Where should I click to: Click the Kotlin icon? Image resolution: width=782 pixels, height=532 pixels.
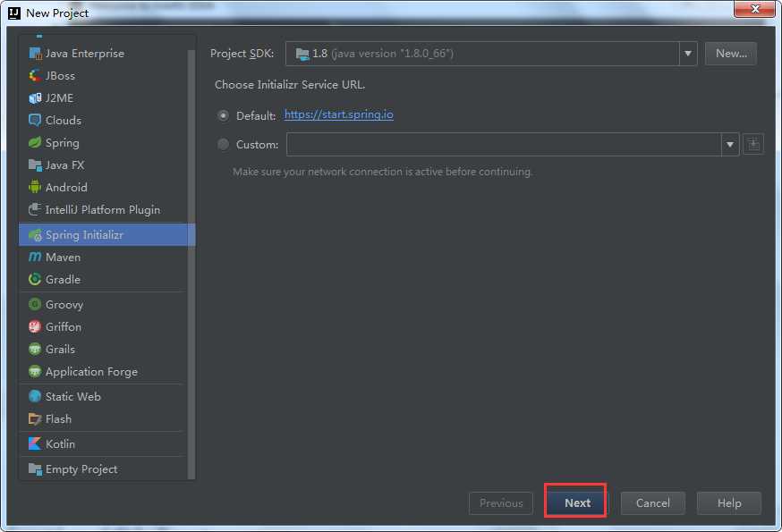(35, 443)
